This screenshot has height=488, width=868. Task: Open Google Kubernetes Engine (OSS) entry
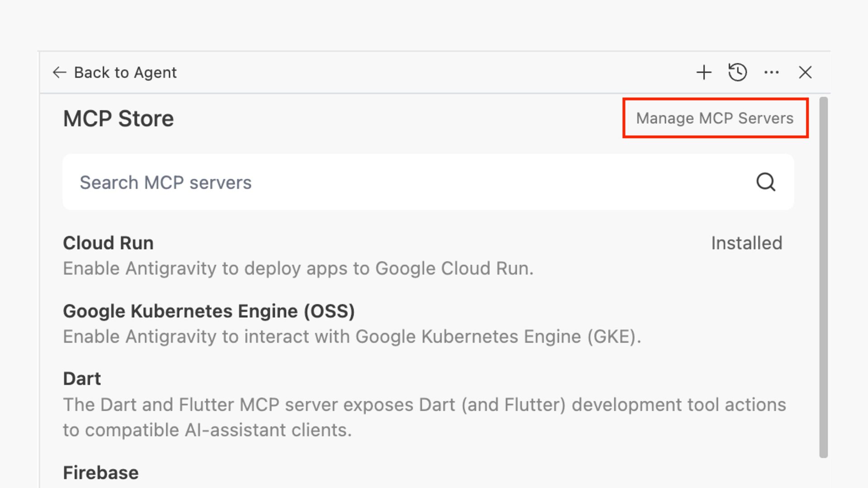pos(209,311)
